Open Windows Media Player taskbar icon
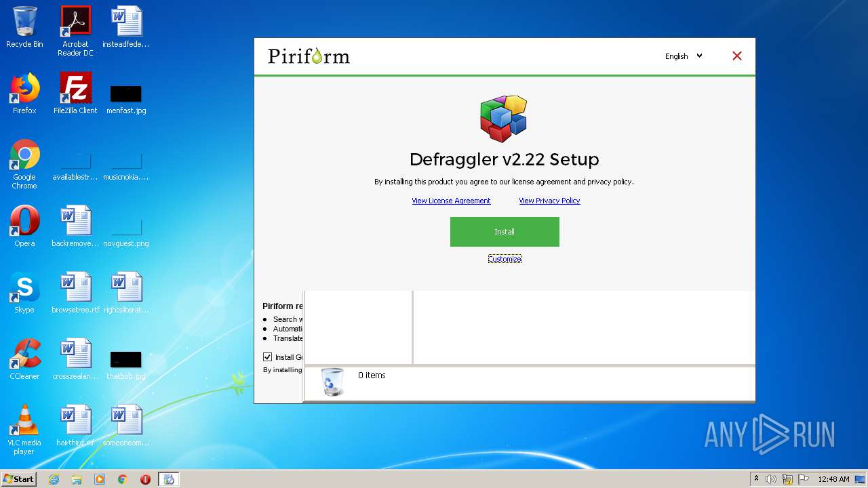Viewport: 868px width, 488px height. tap(100, 479)
